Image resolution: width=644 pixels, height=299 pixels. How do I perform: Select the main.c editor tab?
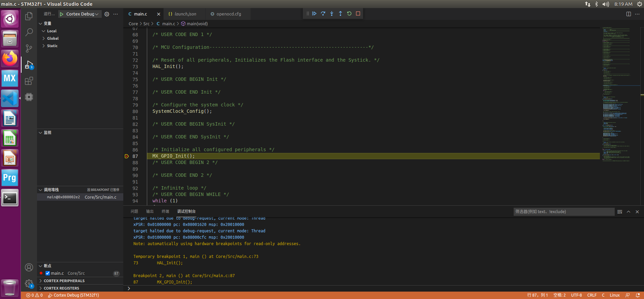click(140, 14)
